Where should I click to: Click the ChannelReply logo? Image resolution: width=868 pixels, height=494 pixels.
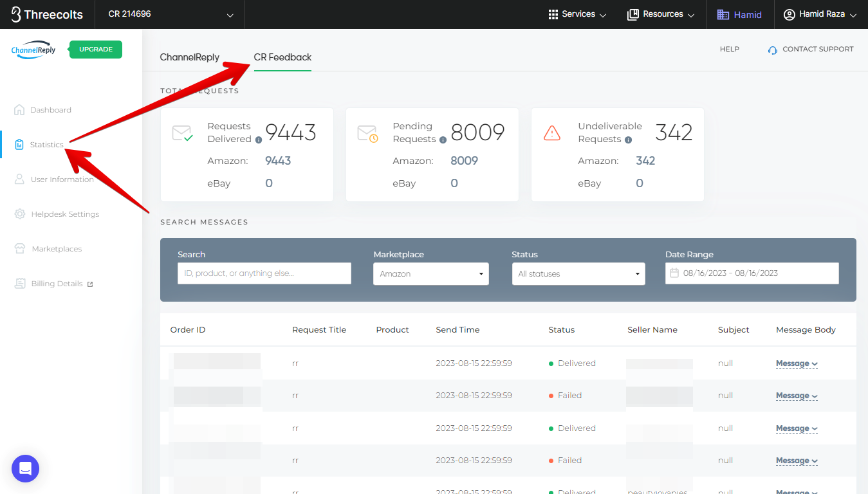tap(33, 50)
